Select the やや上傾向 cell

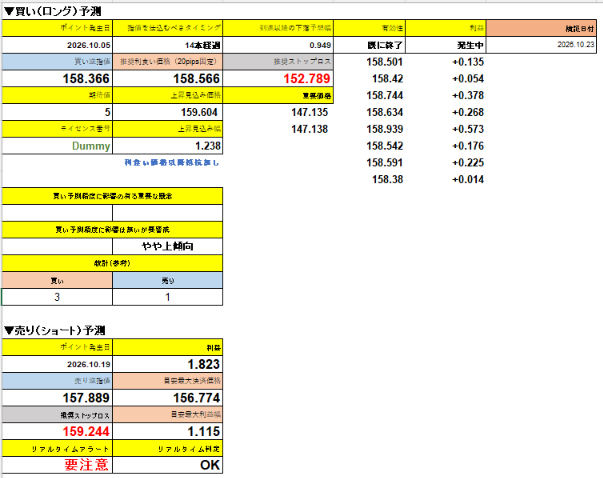(x=168, y=246)
